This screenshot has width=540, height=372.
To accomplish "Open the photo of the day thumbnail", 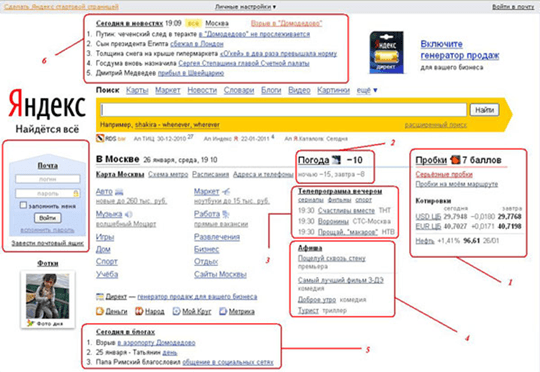I will click(48, 296).
